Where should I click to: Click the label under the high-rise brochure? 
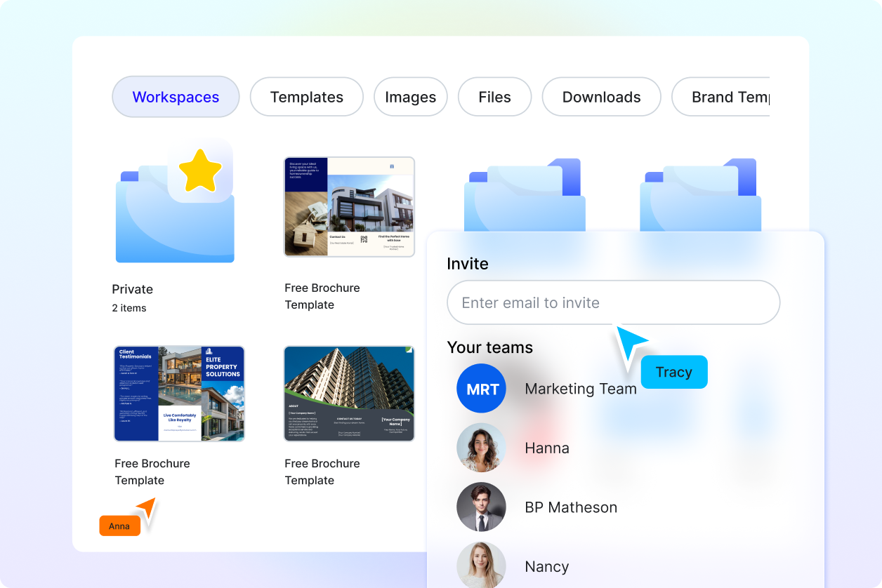tap(322, 472)
